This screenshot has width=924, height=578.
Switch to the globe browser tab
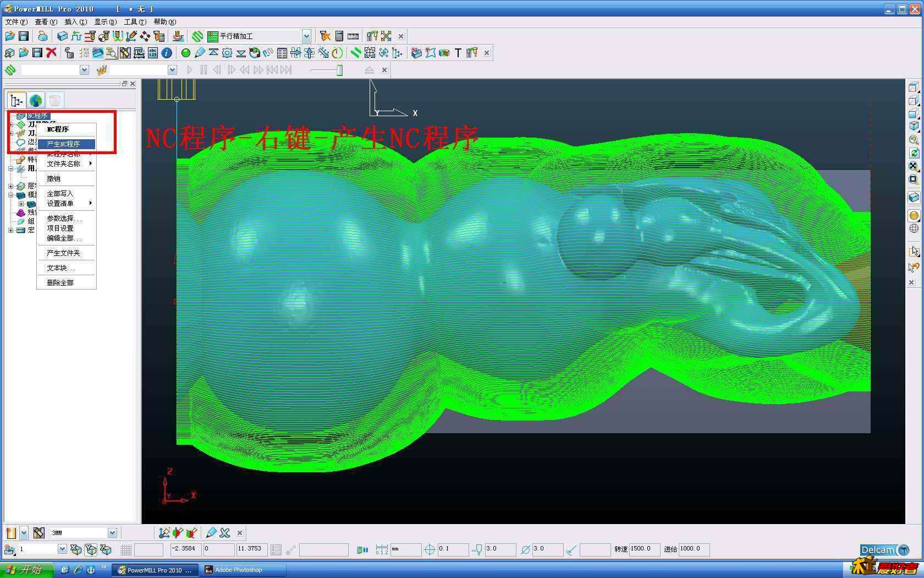click(x=36, y=101)
